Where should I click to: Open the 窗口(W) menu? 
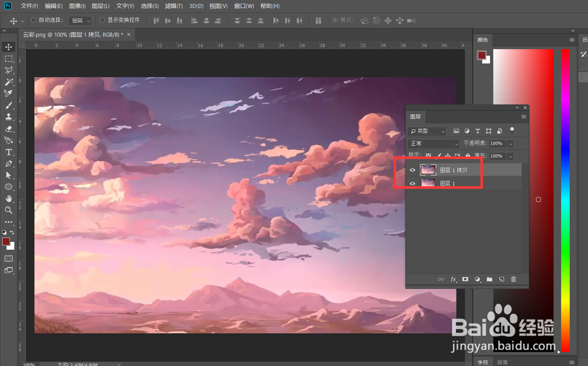coord(244,6)
